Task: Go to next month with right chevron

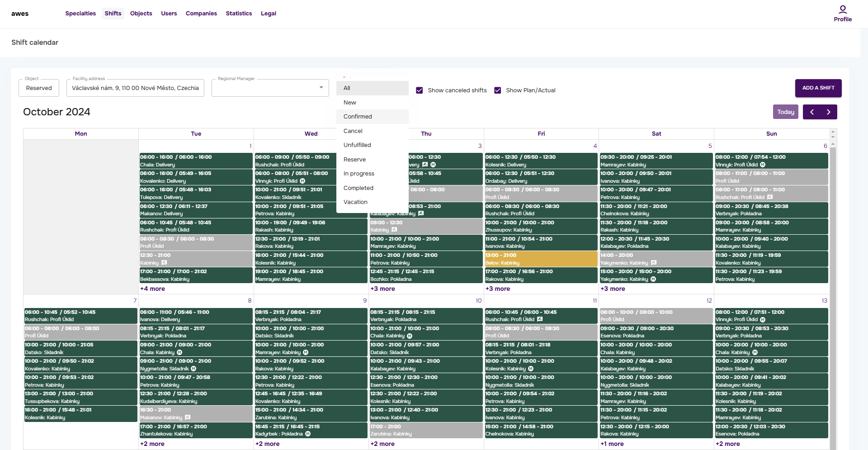Action: pos(828,112)
